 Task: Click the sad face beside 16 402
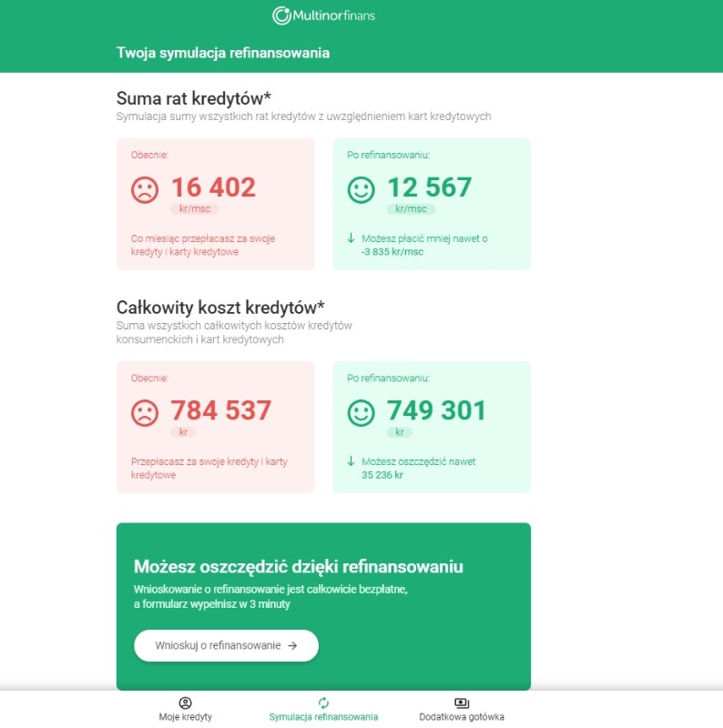coord(145,190)
